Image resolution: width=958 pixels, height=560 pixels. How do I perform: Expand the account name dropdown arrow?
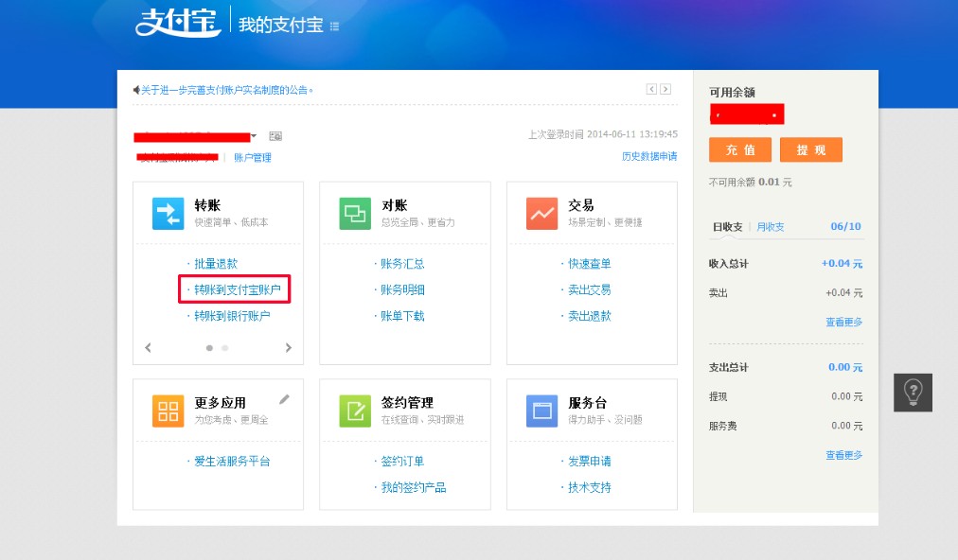(254, 136)
